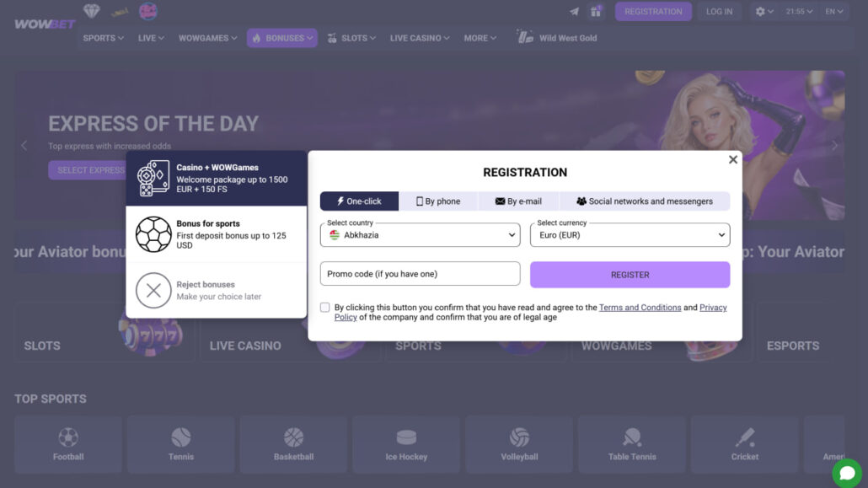The width and height of the screenshot is (868, 488).
Task: Expand the LIVE CASINO menu
Action: point(420,38)
